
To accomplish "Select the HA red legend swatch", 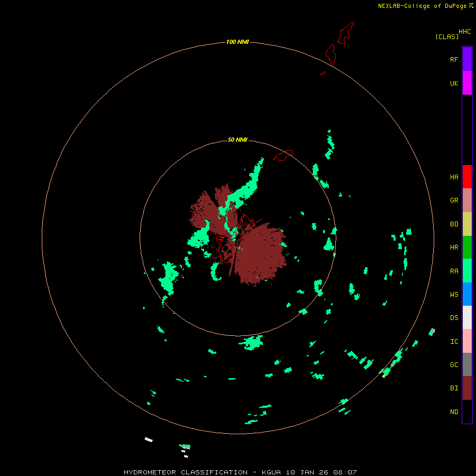I will 467,177.
